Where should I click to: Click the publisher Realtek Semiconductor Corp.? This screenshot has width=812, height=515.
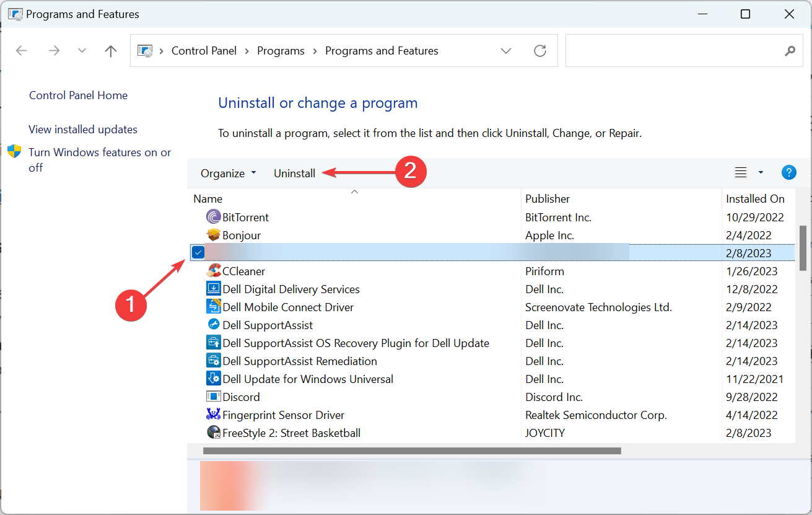click(596, 415)
